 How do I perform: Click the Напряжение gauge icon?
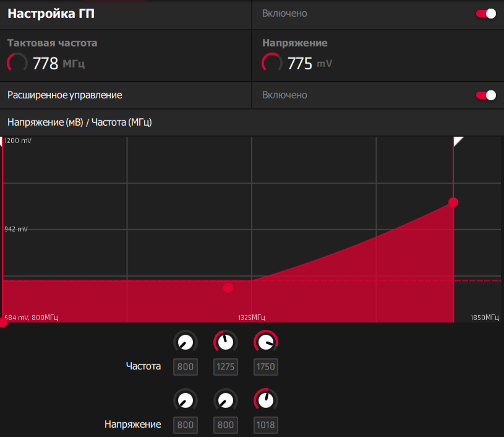click(x=272, y=63)
